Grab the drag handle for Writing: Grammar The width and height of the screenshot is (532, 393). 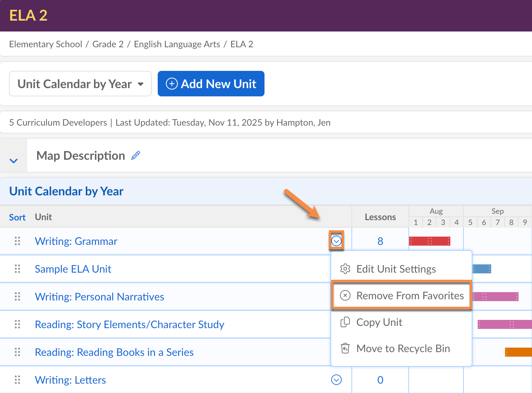[x=17, y=241]
